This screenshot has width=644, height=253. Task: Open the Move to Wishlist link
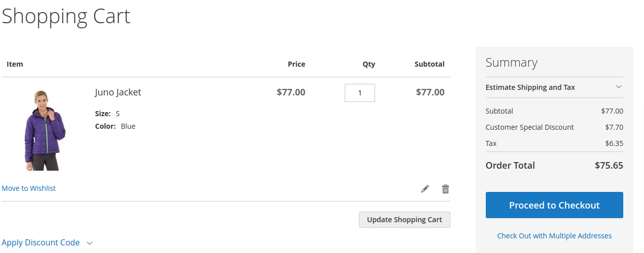pyautogui.click(x=29, y=188)
